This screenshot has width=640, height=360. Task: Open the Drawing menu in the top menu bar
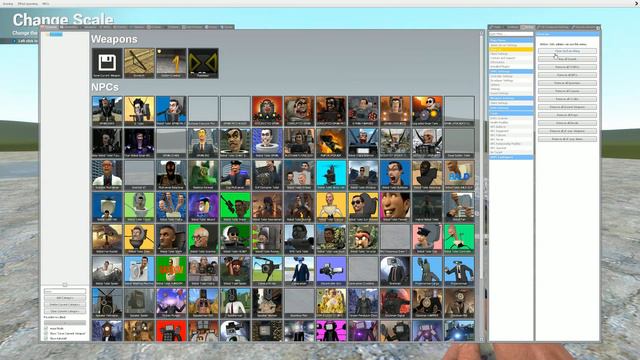pyautogui.click(x=8, y=4)
